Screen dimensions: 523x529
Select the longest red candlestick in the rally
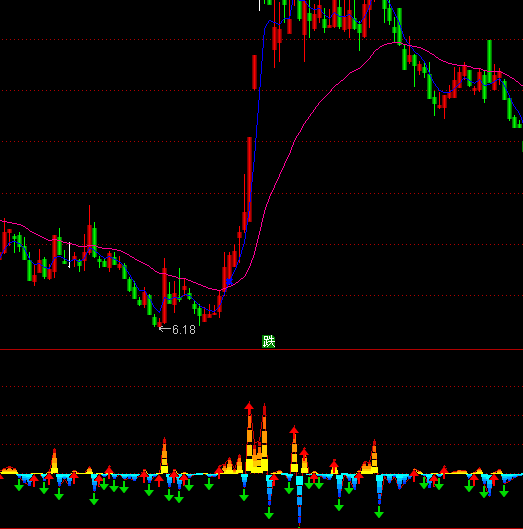[x=250, y=179]
